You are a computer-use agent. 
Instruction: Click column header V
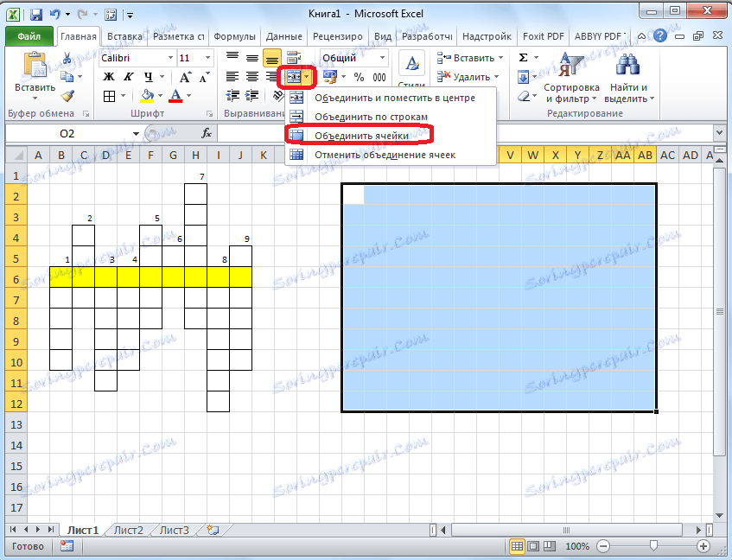point(510,155)
